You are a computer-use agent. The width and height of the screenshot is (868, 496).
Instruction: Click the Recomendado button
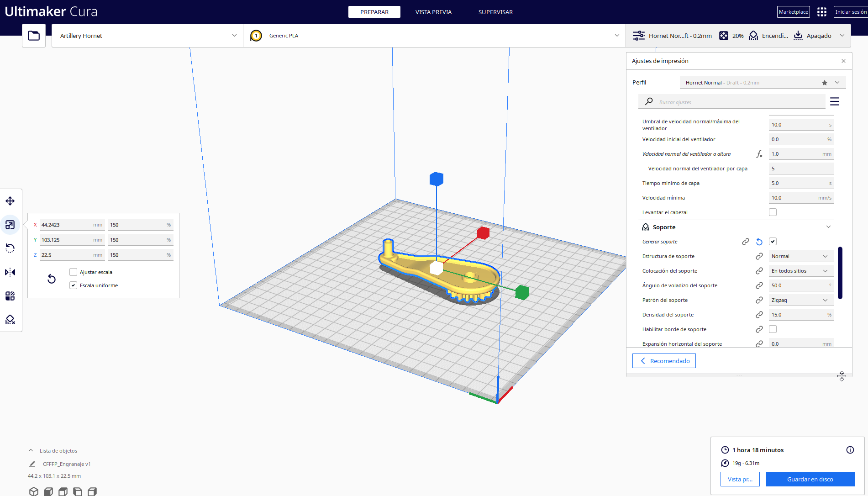pyautogui.click(x=664, y=361)
